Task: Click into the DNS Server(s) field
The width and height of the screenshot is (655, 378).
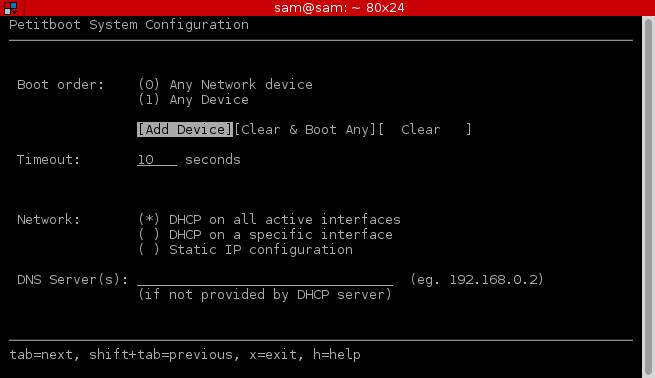Action: tap(265, 280)
